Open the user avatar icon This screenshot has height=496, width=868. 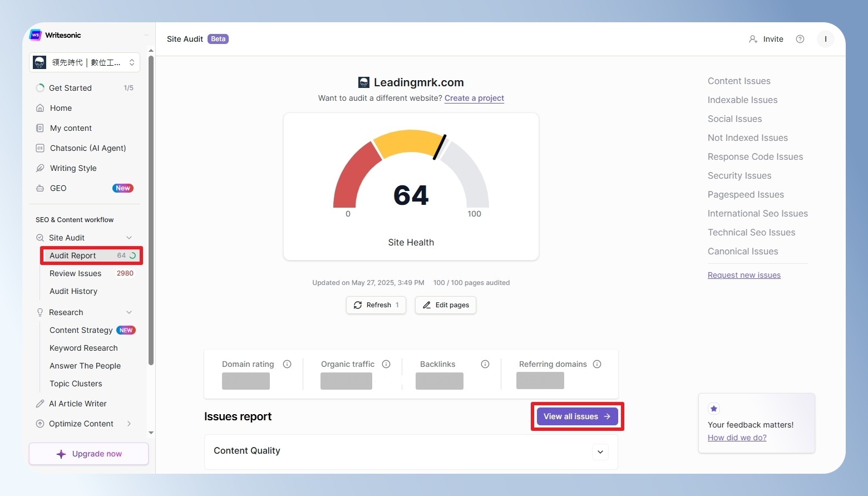[x=826, y=39]
